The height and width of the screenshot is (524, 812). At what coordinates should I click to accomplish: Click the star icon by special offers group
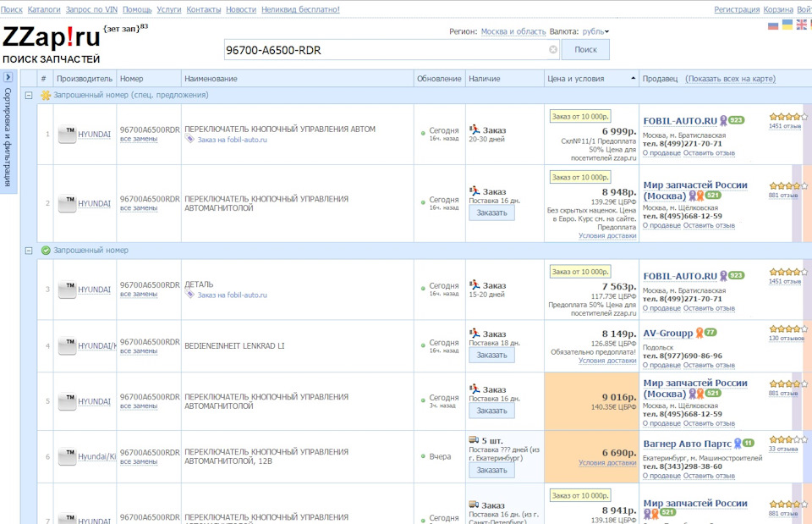(x=46, y=95)
